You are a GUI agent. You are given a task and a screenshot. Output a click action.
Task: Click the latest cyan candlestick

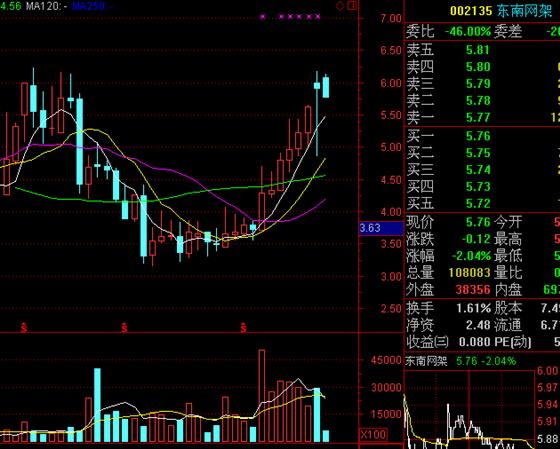click(x=326, y=88)
